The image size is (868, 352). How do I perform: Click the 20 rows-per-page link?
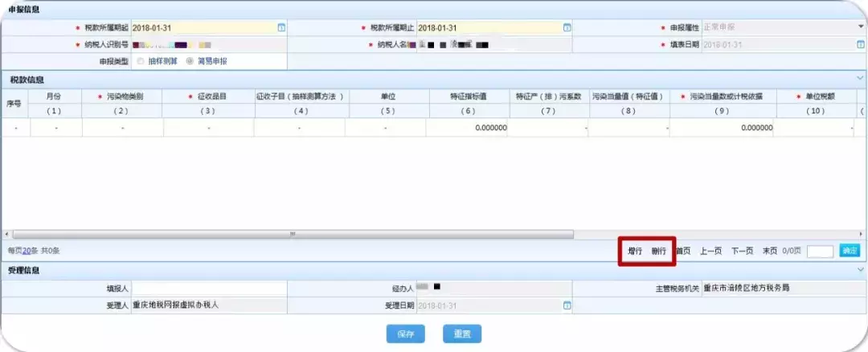[x=26, y=251]
